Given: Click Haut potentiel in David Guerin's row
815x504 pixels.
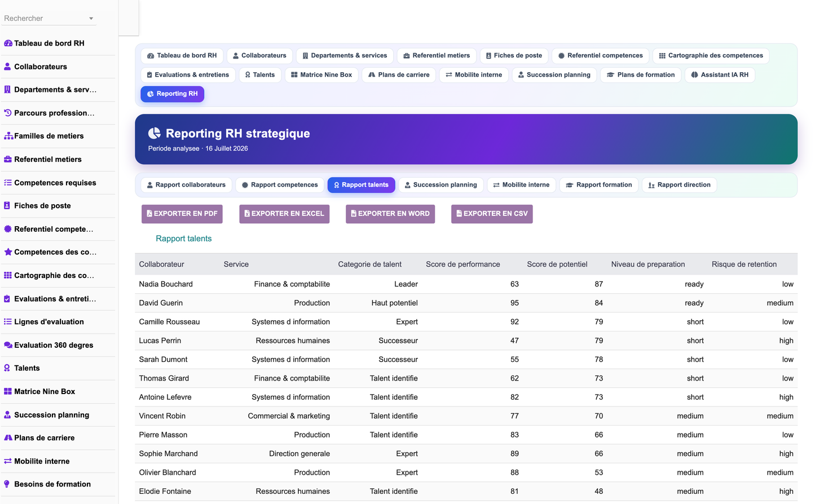Looking at the screenshot, I should coord(395,303).
